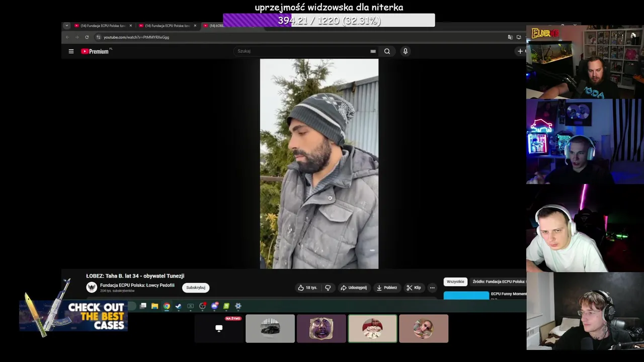Screen dimensions: 644x362
Task: Open site info icon in address bar
Action: 99,37
